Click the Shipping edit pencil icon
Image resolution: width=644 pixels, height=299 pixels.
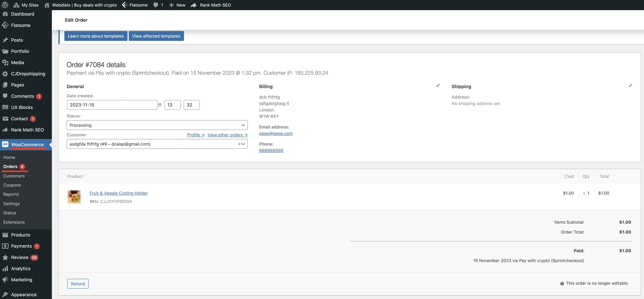[x=630, y=85]
